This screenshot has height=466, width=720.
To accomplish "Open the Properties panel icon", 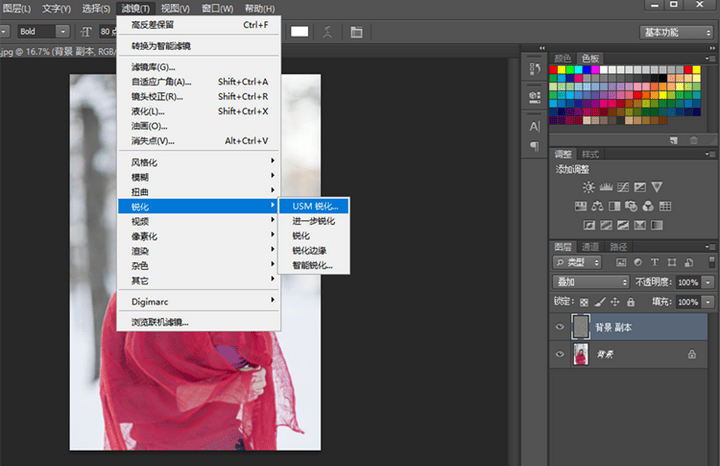I will point(534,97).
